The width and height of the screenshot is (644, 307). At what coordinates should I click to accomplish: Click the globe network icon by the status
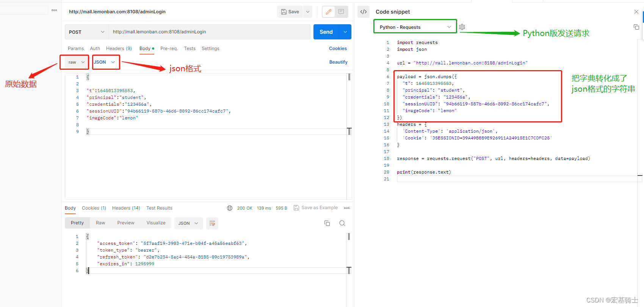[x=230, y=208]
